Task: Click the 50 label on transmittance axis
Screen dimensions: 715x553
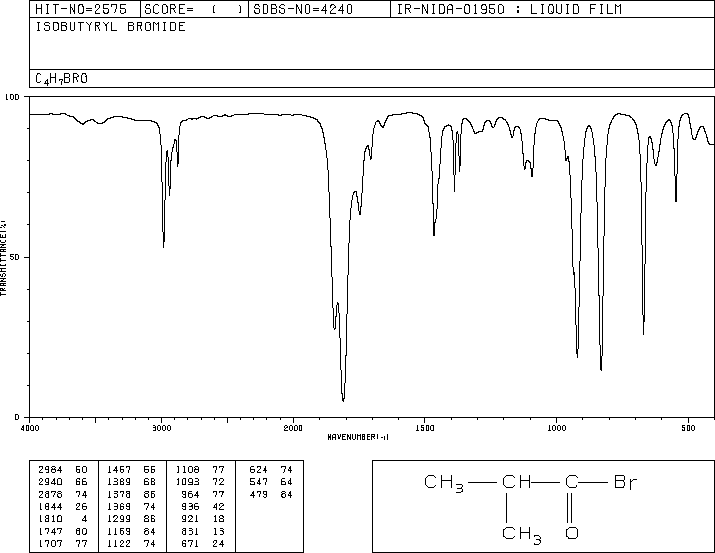Action: [x=15, y=257]
